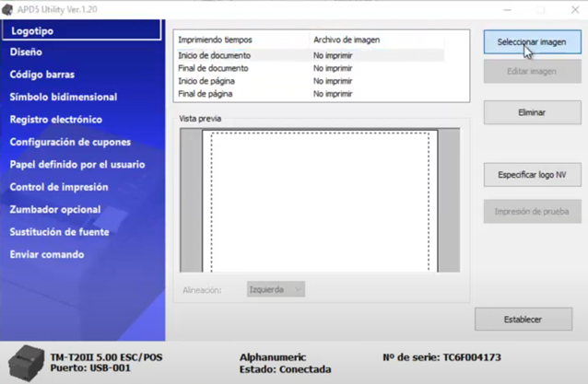Click No imprimir for Final de página
This screenshot has width=588, height=384.
tap(333, 94)
